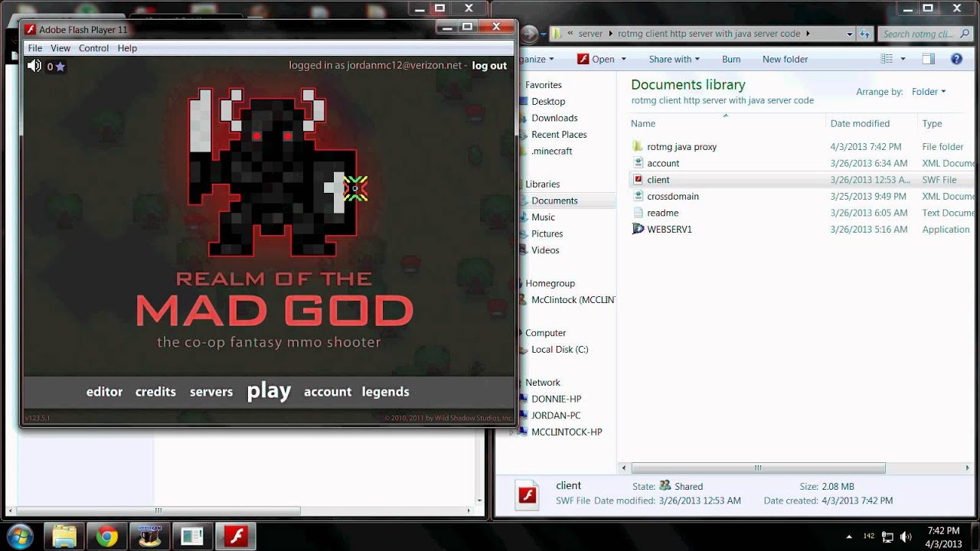
Task: Click the Explorer help question mark icon
Action: pos(956,59)
